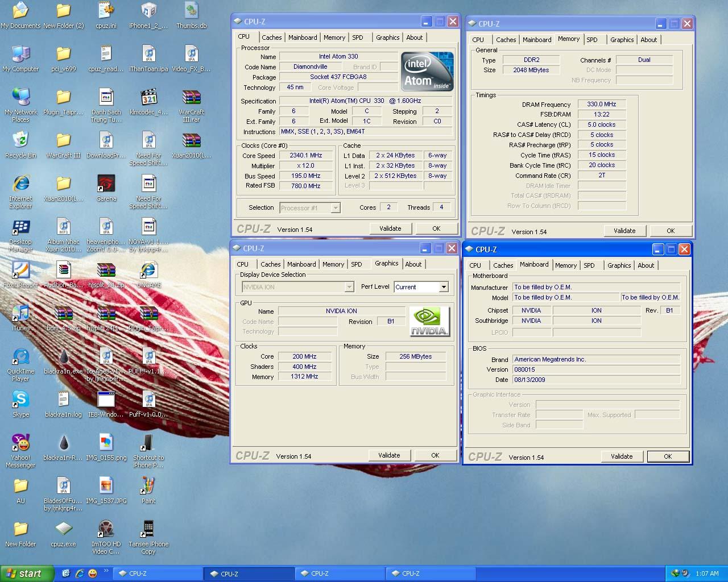Viewport: 728px width, 582px height.
Task: Click the DRAM Frequency value field
Action: pos(602,105)
